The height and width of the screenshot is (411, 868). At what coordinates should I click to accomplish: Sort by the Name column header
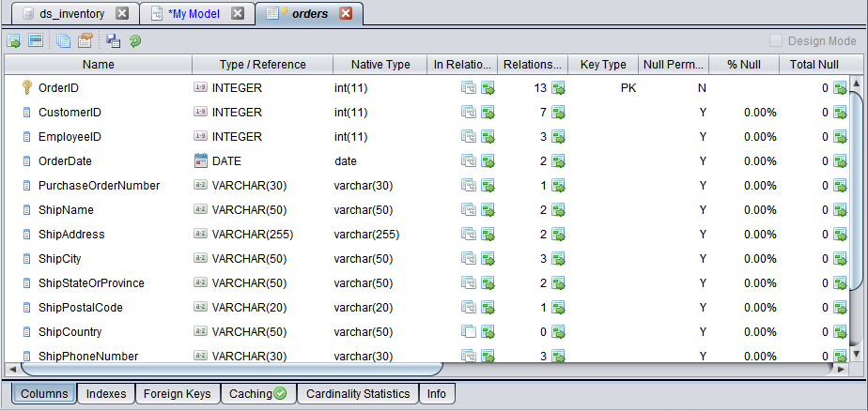[x=99, y=65]
